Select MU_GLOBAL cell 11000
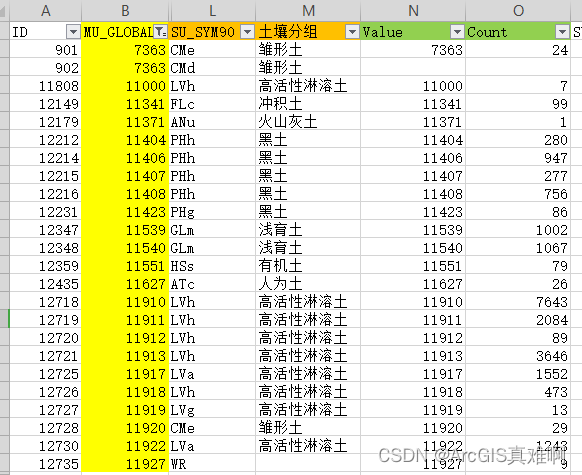Viewport: 582px width, 475px height. pyautogui.click(x=125, y=86)
